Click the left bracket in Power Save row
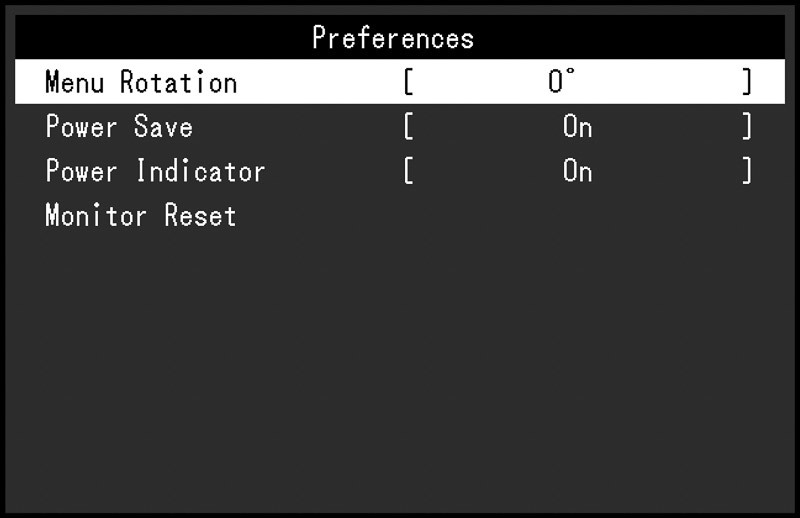 409,126
